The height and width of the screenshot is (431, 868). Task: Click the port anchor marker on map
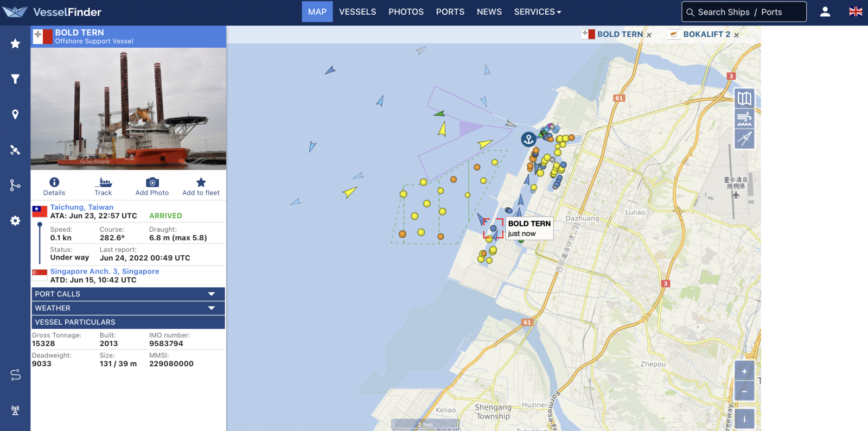tap(528, 140)
